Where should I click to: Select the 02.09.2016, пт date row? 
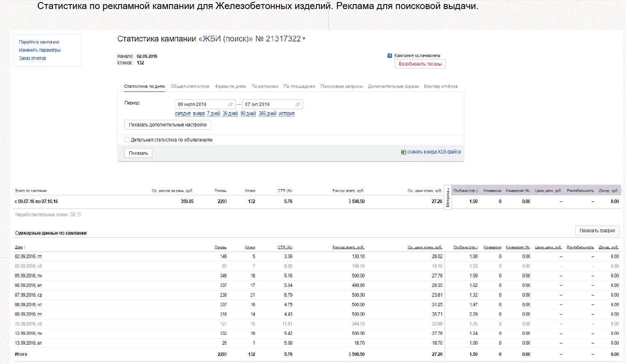coord(317,256)
